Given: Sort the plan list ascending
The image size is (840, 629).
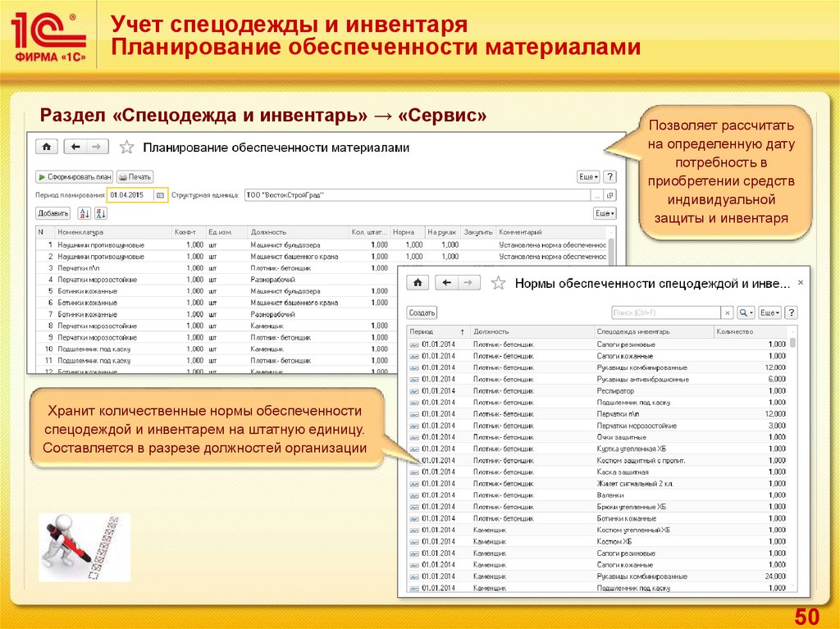Looking at the screenshot, I should tap(84, 213).
